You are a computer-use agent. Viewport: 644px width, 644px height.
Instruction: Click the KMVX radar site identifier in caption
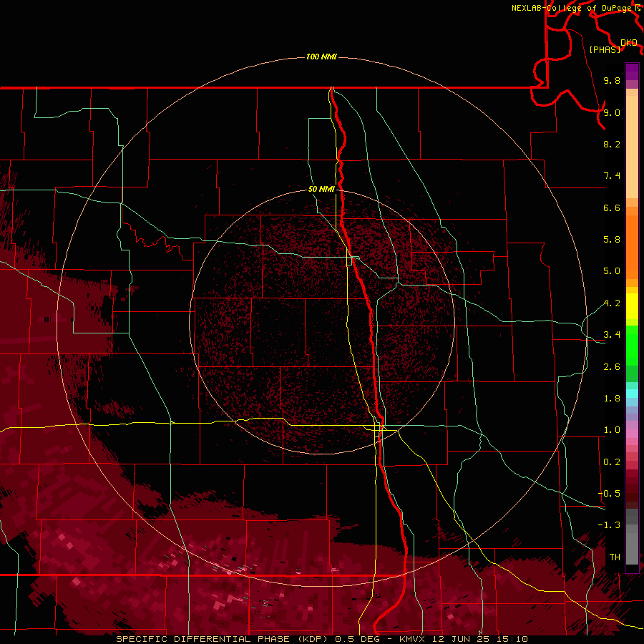point(412,639)
